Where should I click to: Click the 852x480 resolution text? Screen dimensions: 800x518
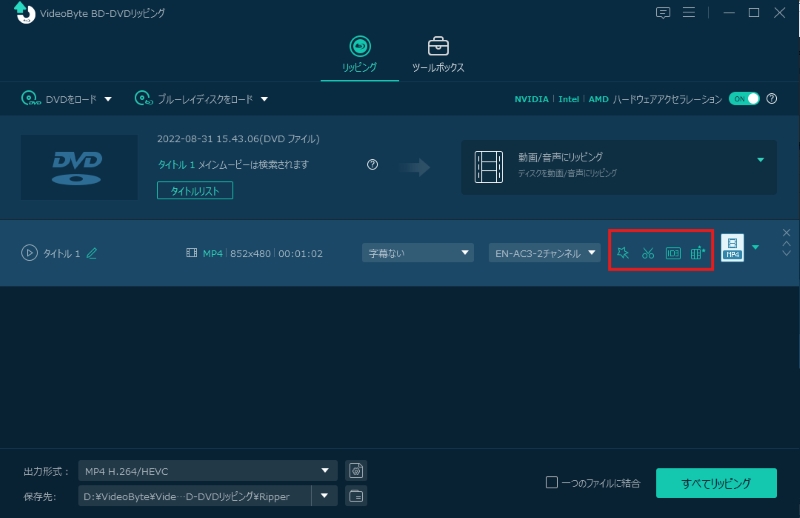pyautogui.click(x=250, y=253)
